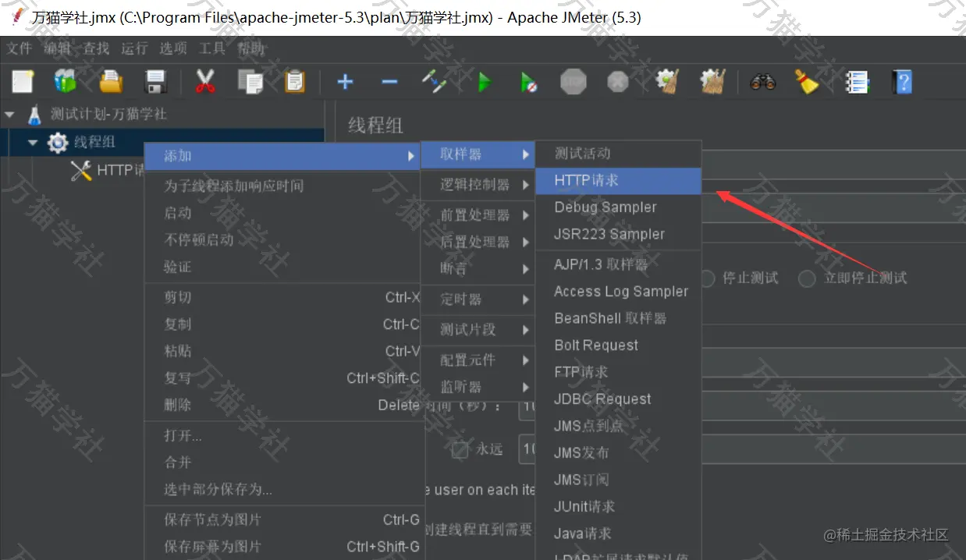Click the test plan flask icon
The width and height of the screenshot is (966, 560).
34,115
